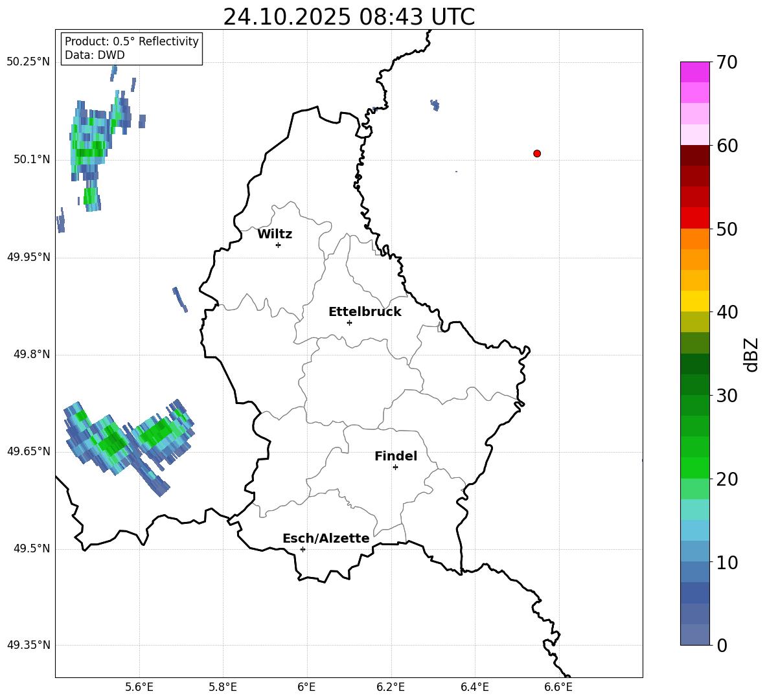Pick the bright red colorbar segment above 50
Image resolution: width=767 pixels, height=700 pixels.
pos(694,218)
